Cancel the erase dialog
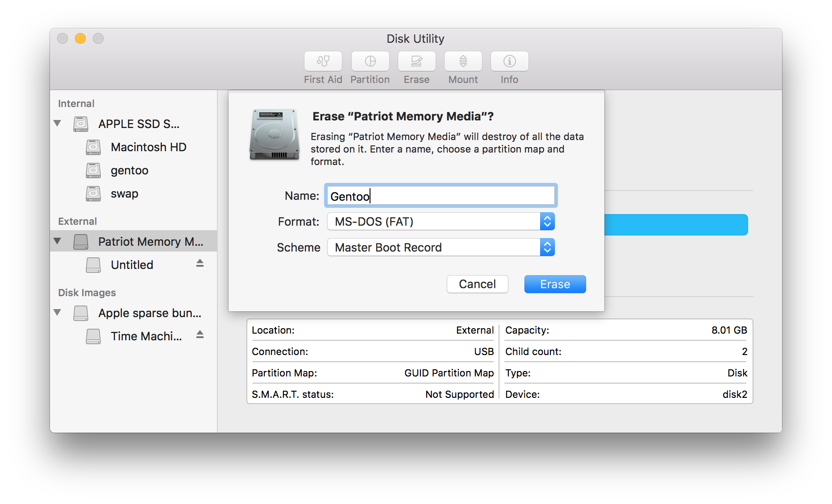 coord(477,284)
